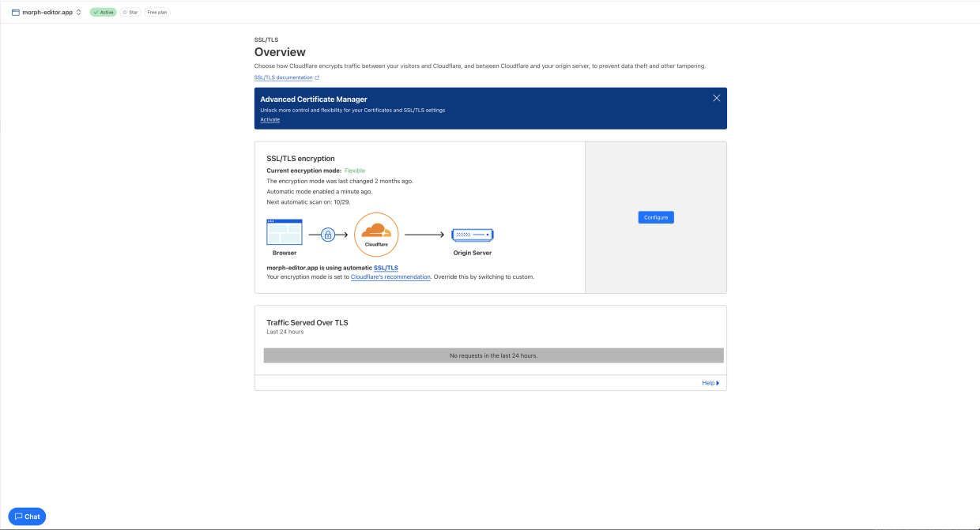980x530 pixels.
Task: Open the automatic SSL/TLS link
Action: (x=386, y=269)
